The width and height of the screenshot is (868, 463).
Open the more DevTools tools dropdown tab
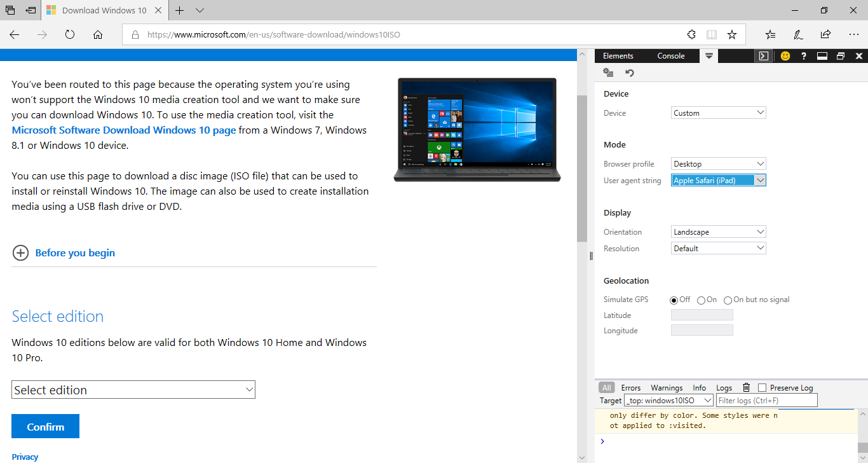click(x=709, y=56)
